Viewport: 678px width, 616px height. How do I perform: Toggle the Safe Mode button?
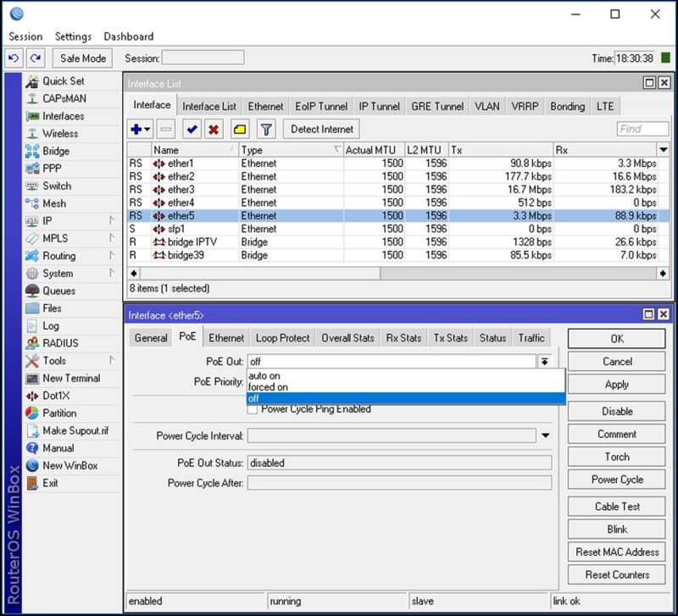83,58
